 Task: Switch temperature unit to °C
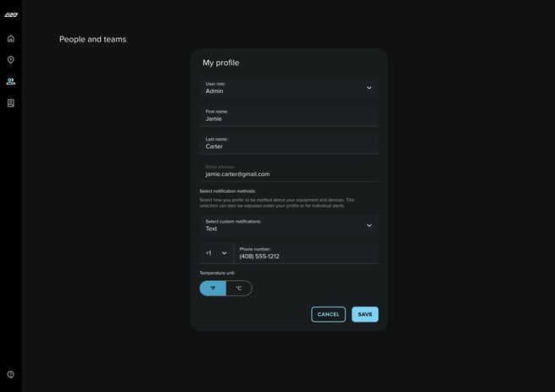[x=239, y=289]
